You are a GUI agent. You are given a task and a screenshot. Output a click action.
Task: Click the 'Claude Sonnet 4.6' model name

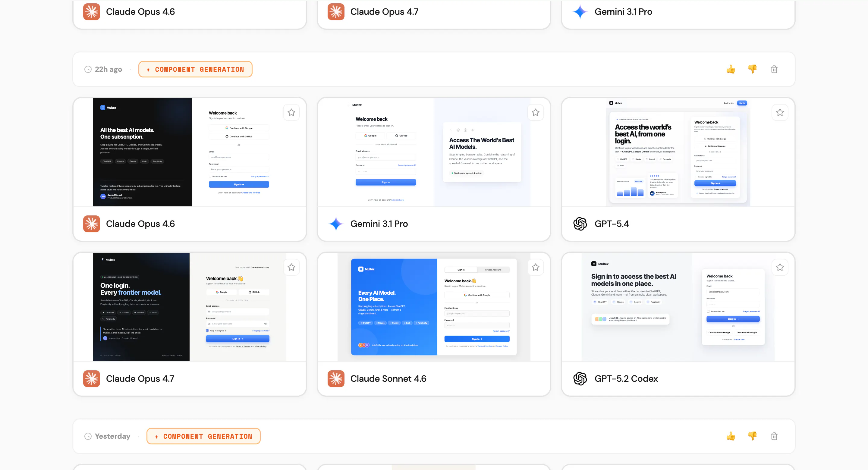tap(388, 379)
